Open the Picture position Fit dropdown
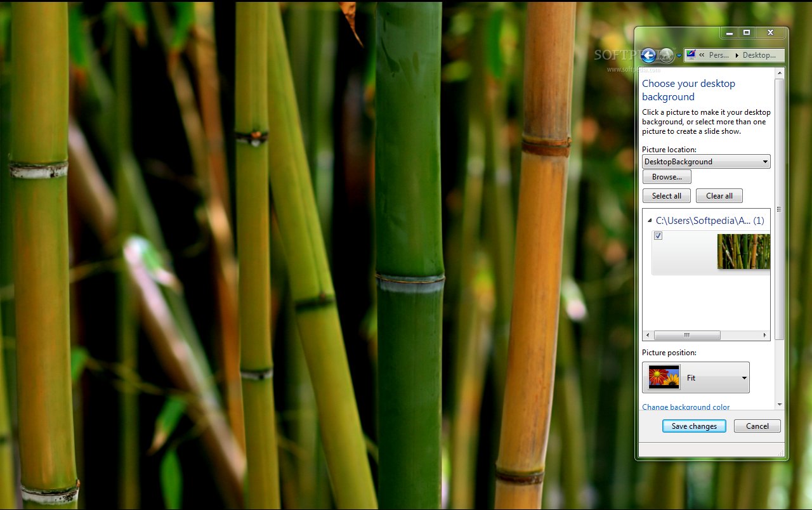Viewport: 812px width, 510px height. [696, 377]
